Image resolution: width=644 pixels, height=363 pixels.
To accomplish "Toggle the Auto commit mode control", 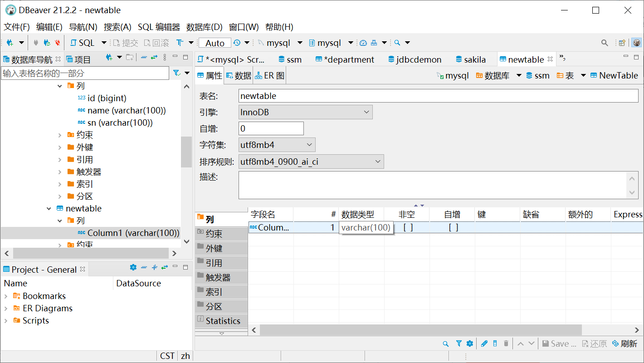I will pyautogui.click(x=214, y=42).
